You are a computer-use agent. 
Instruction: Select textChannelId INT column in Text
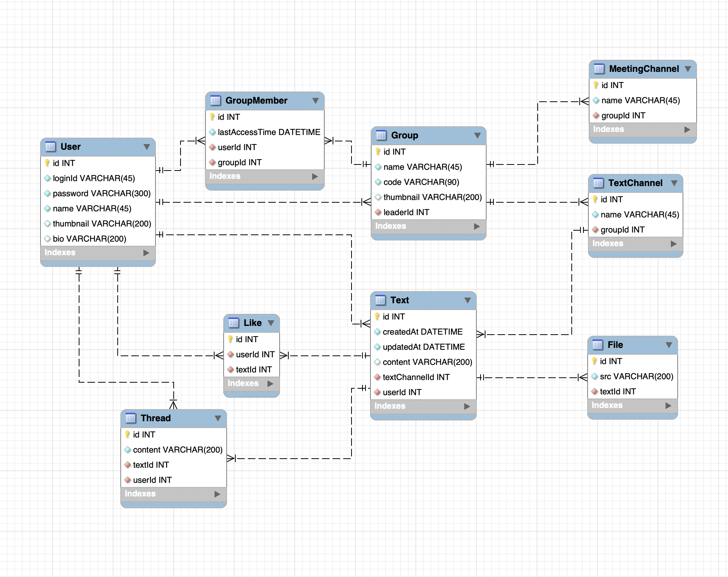416,377
